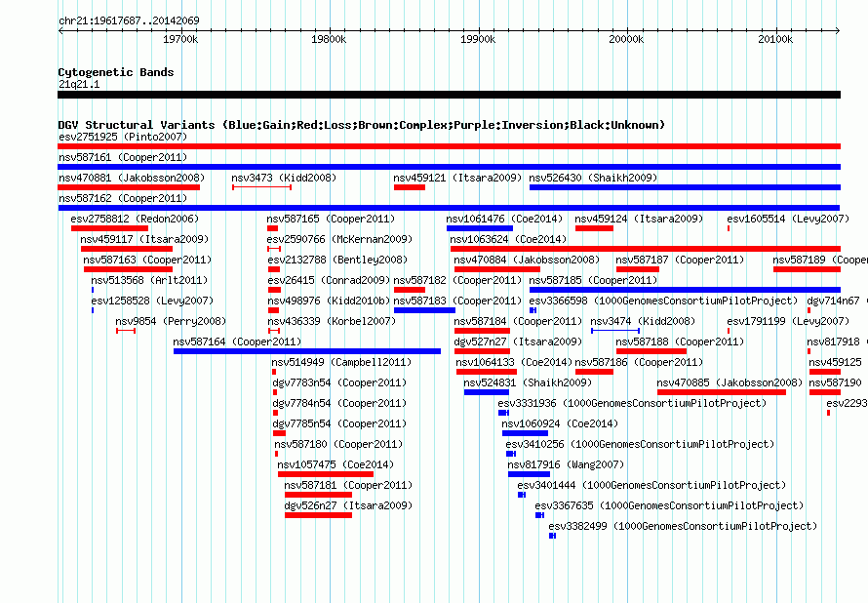Screen dimensions: 868x603
Task: Open the nsv470881 (Jakobsson2008) variant
Action: 132,178
